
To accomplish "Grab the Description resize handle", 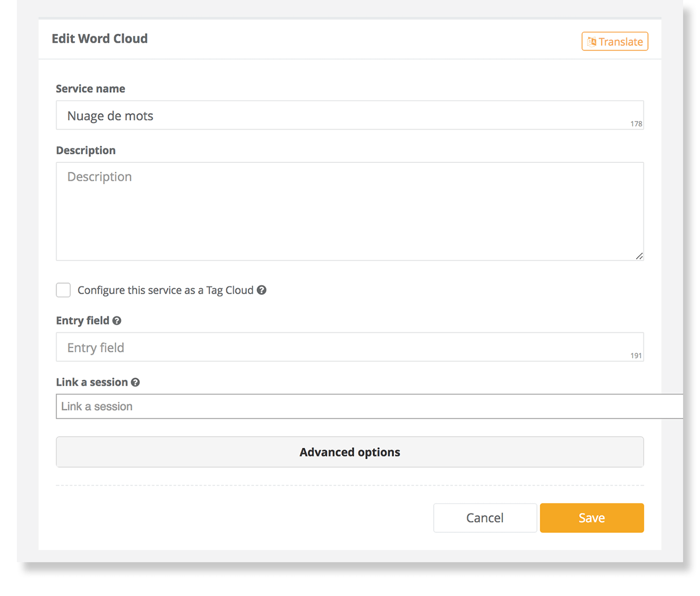I will (x=639, y=256).
